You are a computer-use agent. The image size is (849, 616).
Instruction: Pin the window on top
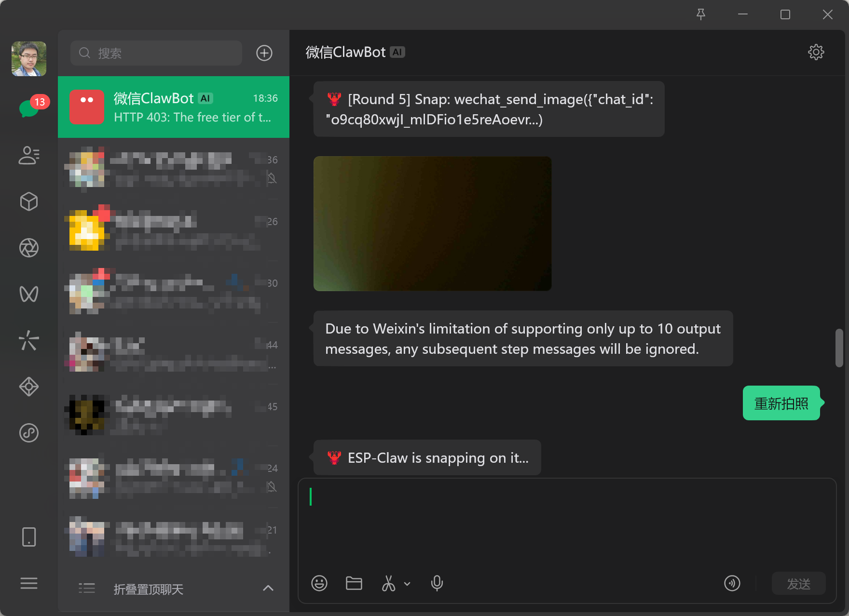pos(701,14)
